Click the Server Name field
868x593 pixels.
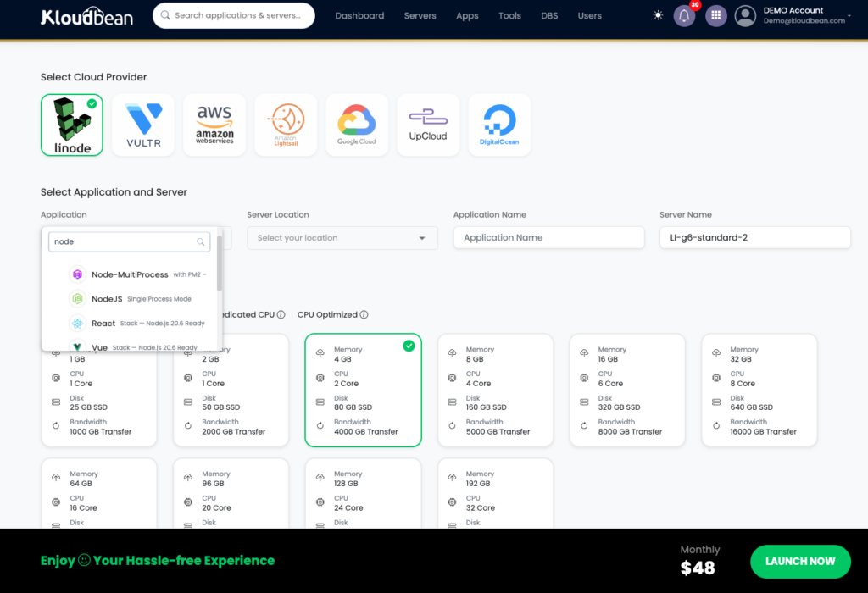coord(755,238)
